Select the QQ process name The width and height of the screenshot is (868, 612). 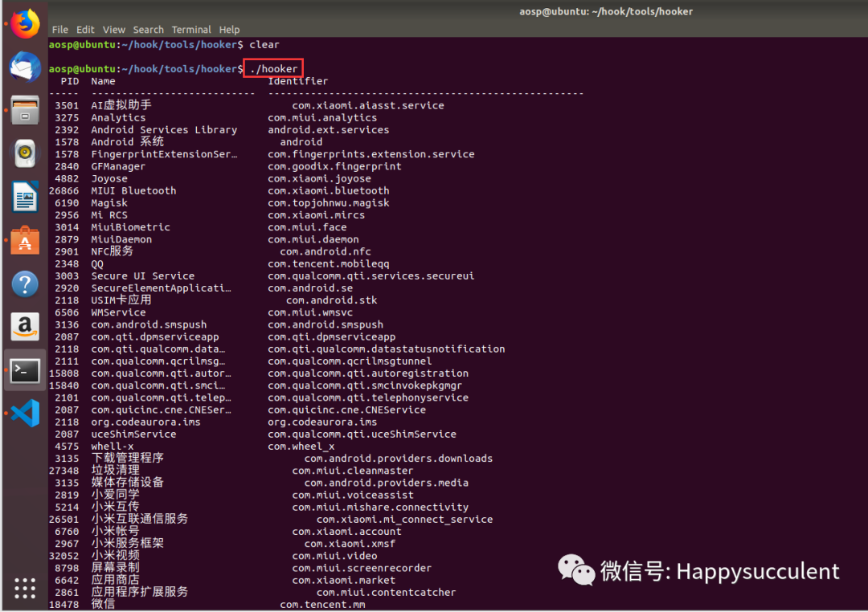(97, 263)
